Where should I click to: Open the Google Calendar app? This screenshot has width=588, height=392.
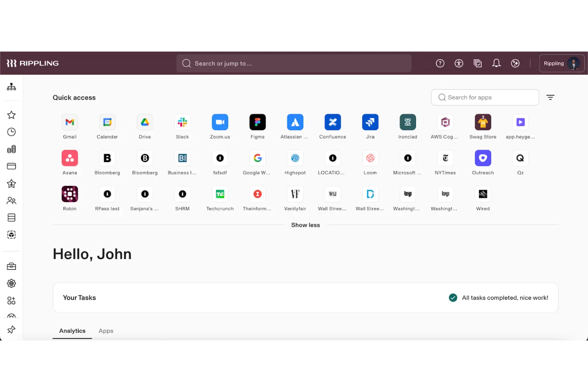pos(107,122)
